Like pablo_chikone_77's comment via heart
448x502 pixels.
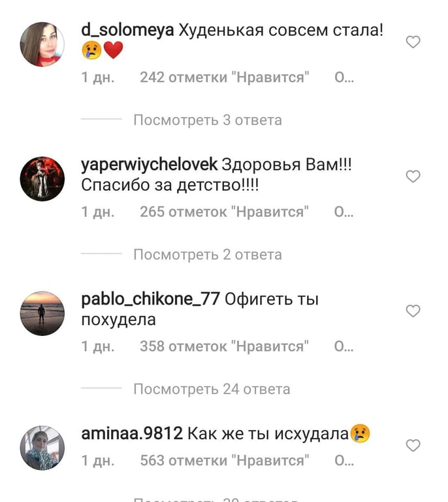(x=413, y=311)
